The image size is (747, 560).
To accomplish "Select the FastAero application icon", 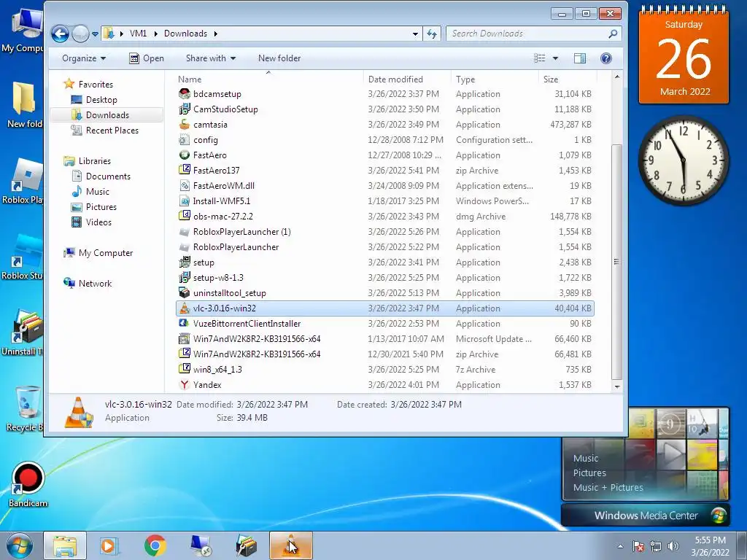I will click(185, 155).
